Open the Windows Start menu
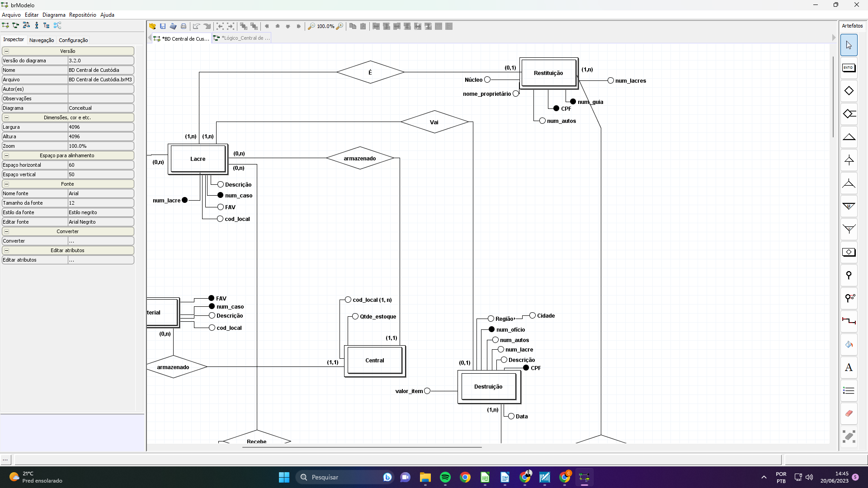Viewport: 868px width, 488px height. click(x=284, y=477)
